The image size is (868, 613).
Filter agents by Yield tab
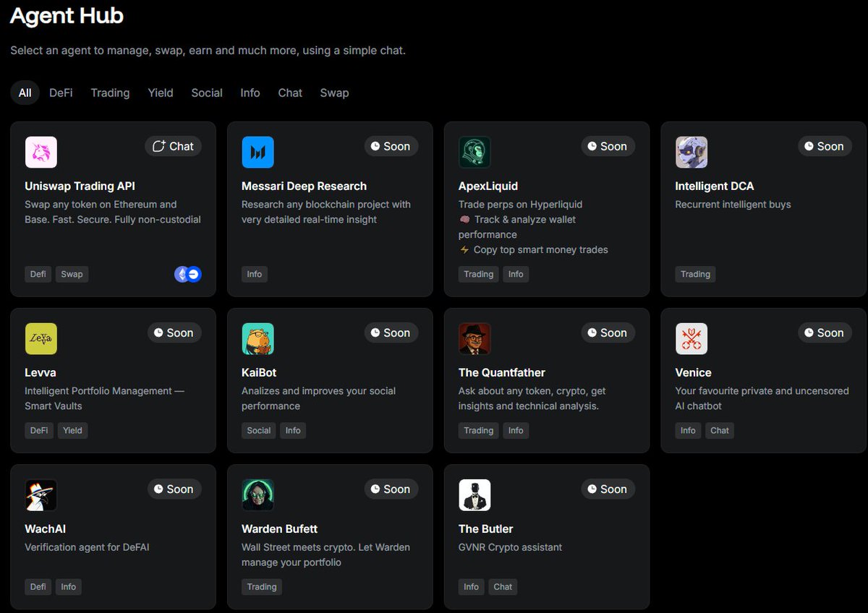(x=161, y=93)
